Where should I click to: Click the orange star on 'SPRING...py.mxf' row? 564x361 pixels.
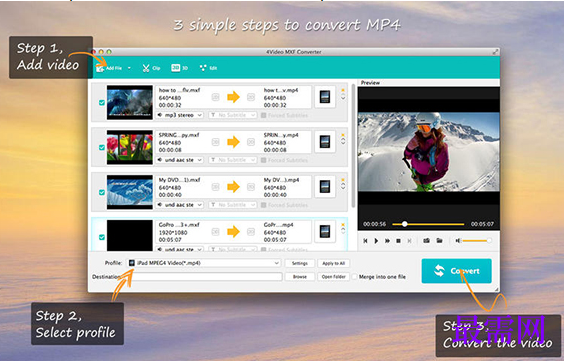[x=343, y=135]
